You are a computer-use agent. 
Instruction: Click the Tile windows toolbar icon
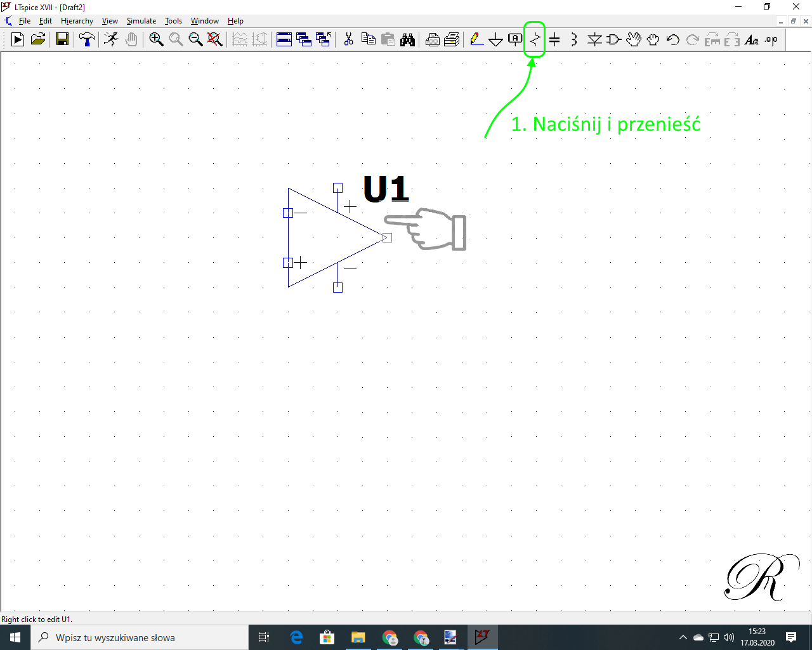[284, 40]
